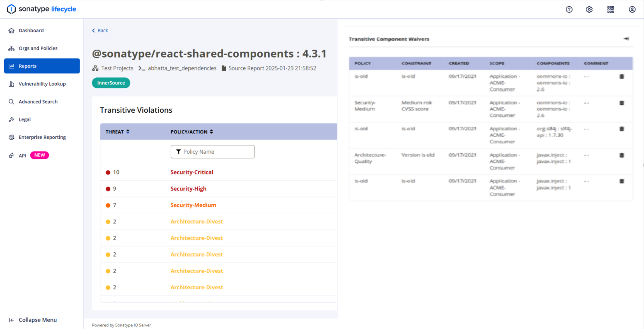Click the Sonatype Lifecycle logo
644x329 pixels.
pos(41,9)
